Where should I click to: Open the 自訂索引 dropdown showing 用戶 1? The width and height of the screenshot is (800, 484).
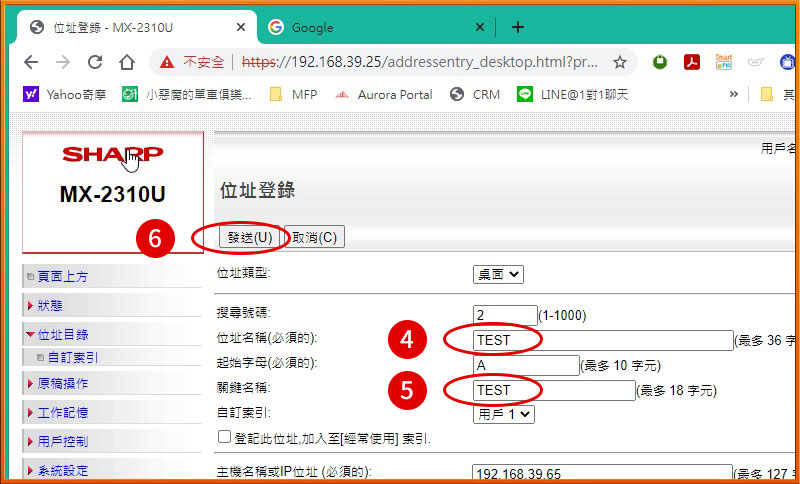(x=505, y=413)
